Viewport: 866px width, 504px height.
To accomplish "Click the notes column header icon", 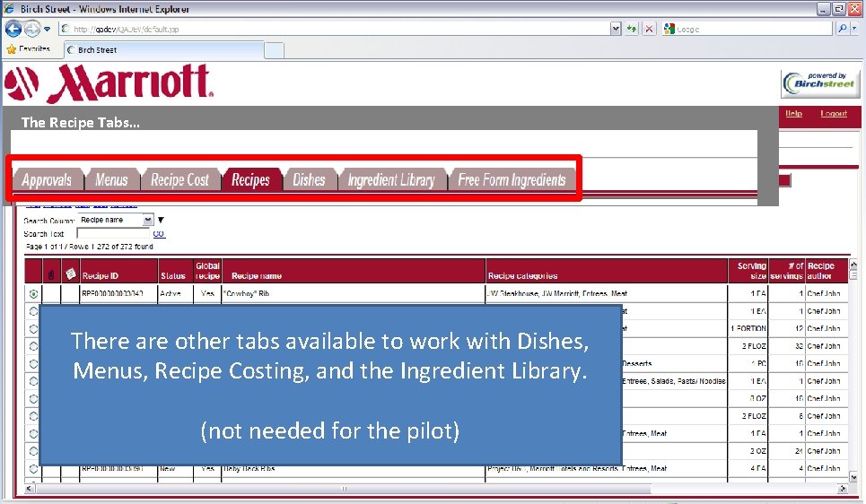I will 70,274.
